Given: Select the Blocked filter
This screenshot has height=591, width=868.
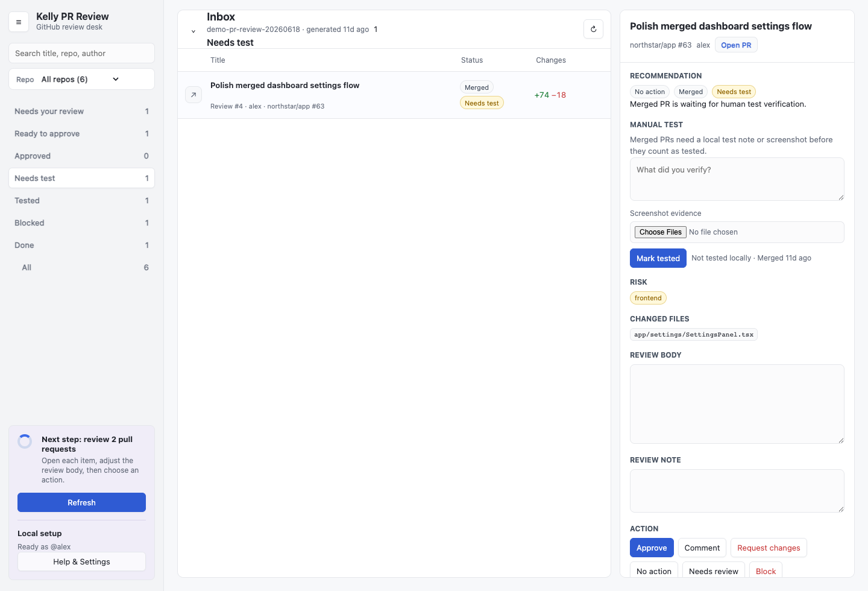Looking at the screenshot, I should coord(81,223).
